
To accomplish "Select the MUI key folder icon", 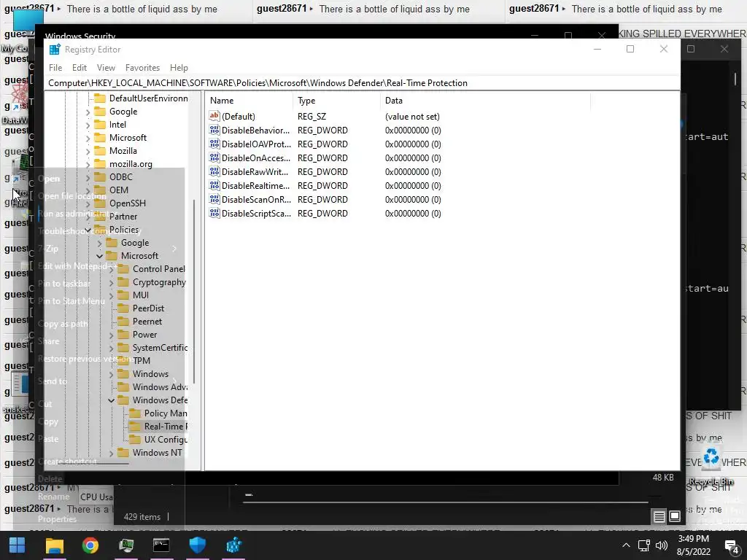I will [123, 295].
